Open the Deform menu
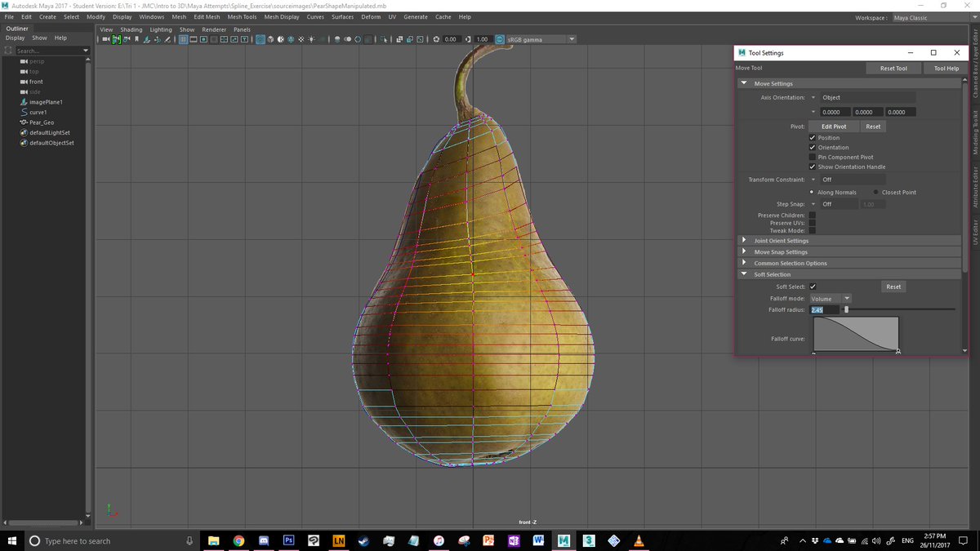Image resolution: width=980 pixels, height=551 pixels. [x=370, y=16]
